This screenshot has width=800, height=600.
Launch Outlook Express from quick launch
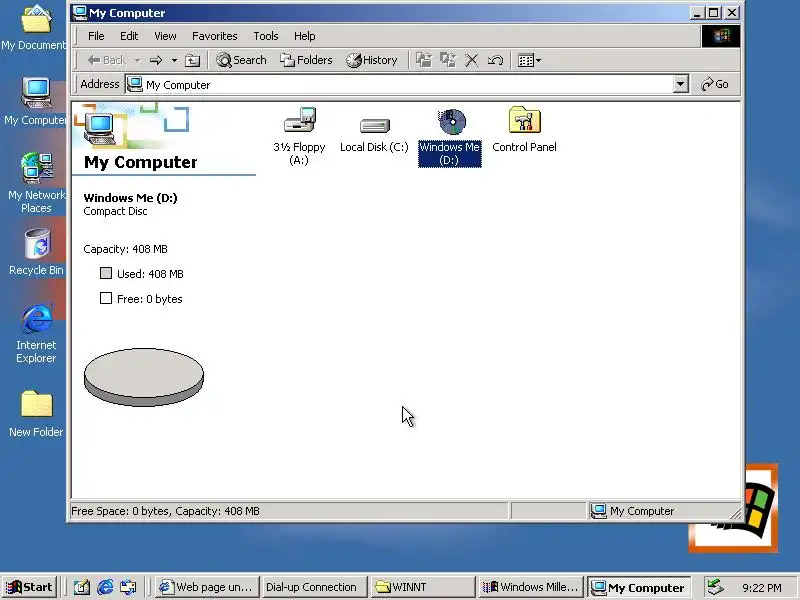tap(128, 587)
